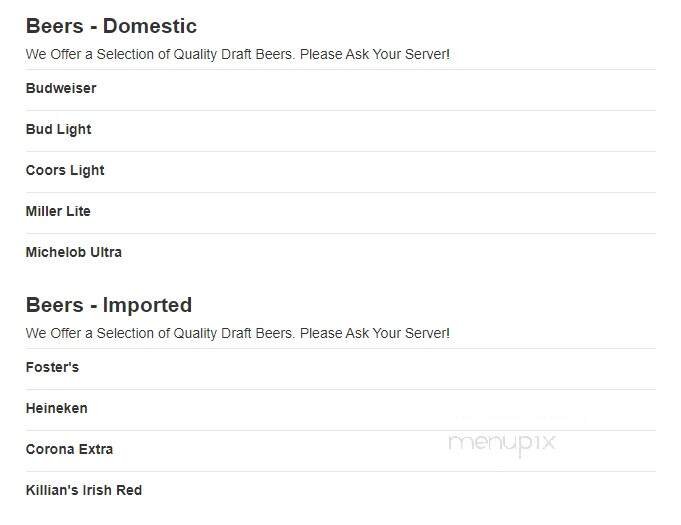Image resolution: width=681 pixels, height=525 pixels.
Task: Click the divider line between Foster's and Heineken
Action: (340, 389)
